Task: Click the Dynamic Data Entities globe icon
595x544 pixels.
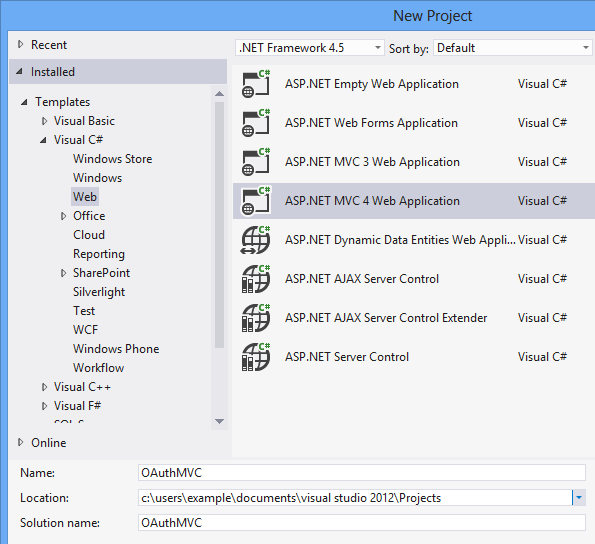Action: point(256,240)
